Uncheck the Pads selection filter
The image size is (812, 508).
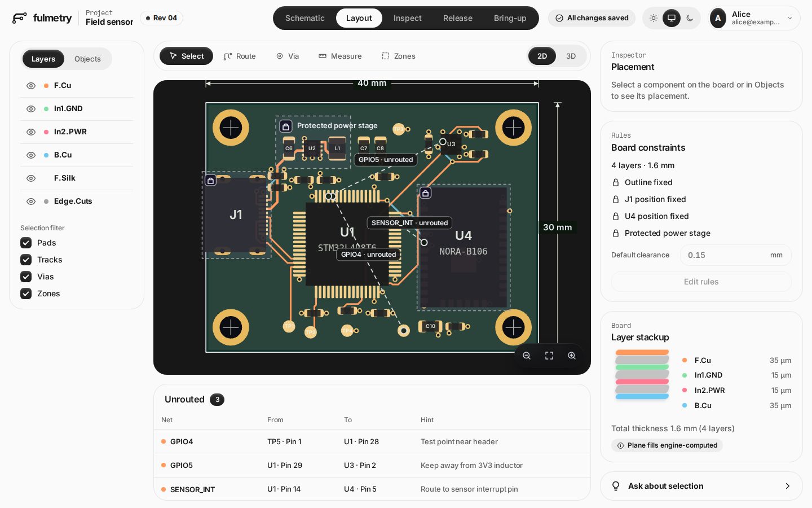pos(26,243)
